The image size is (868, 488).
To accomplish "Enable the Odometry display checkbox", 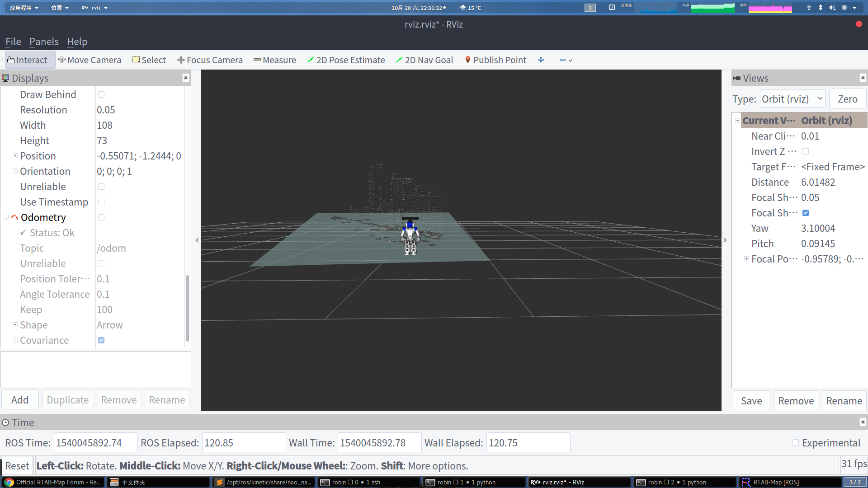I will tap(101, 217).
